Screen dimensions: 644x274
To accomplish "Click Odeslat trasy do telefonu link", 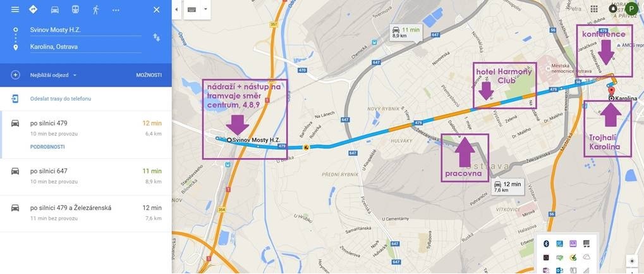I will tap(61, 99).
